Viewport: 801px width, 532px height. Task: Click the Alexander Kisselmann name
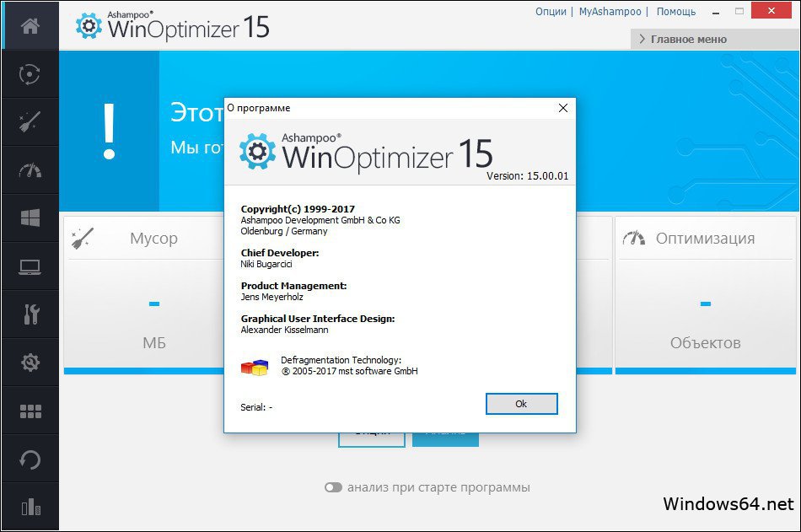point(284,330)
